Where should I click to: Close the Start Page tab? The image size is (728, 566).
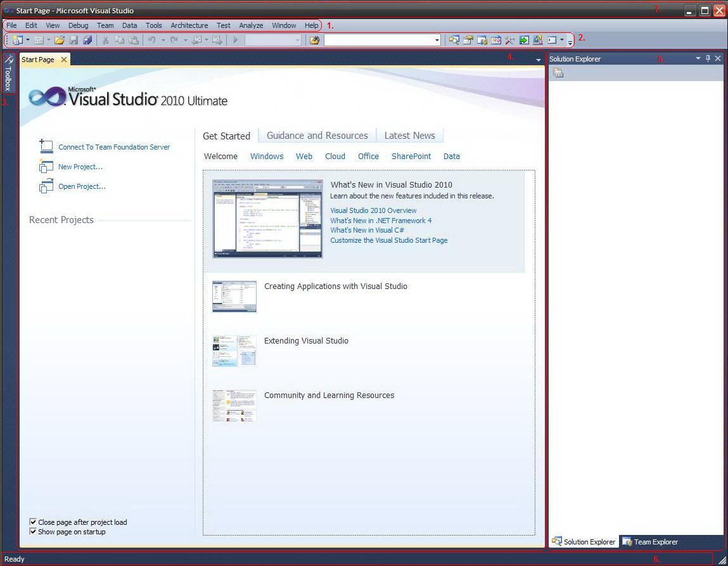tap(64, 60)
